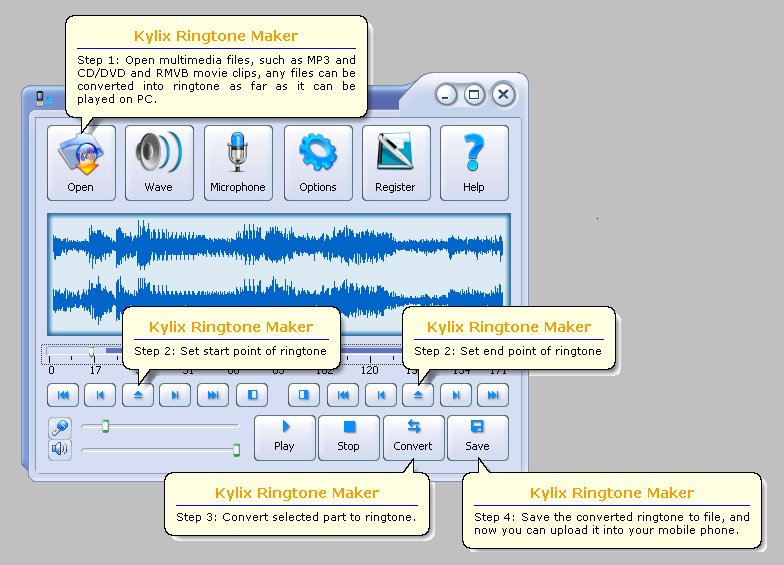The height and width of the screenshot is (565, 784).
Task: Click the small microphone level icon
Action: click(x=60, y=428)
